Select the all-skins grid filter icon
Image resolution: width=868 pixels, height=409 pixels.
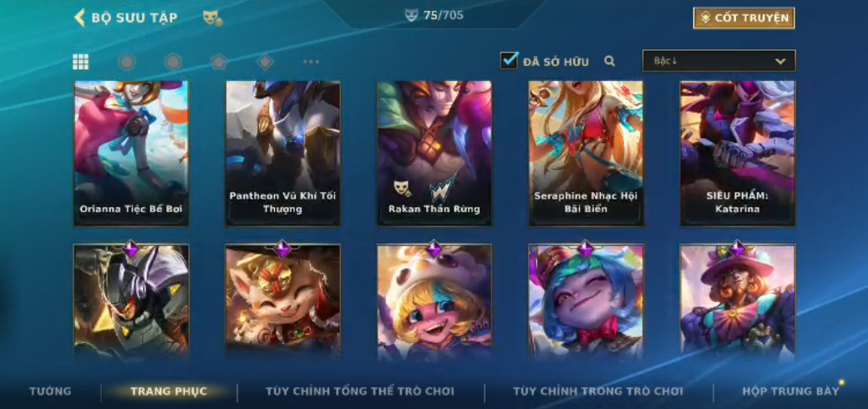(81, 62)
